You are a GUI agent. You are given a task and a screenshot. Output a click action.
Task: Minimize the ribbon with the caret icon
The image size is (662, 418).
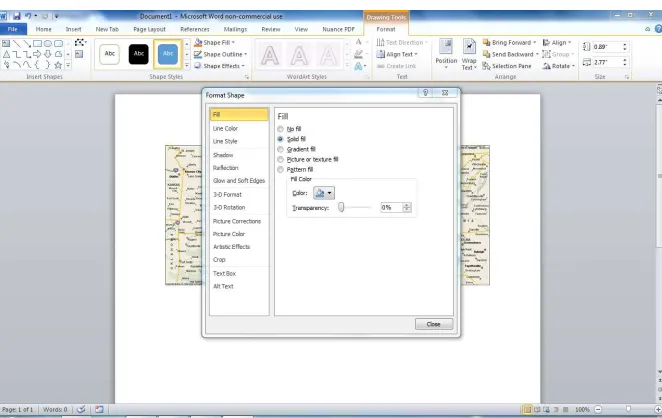pos(648,29)
